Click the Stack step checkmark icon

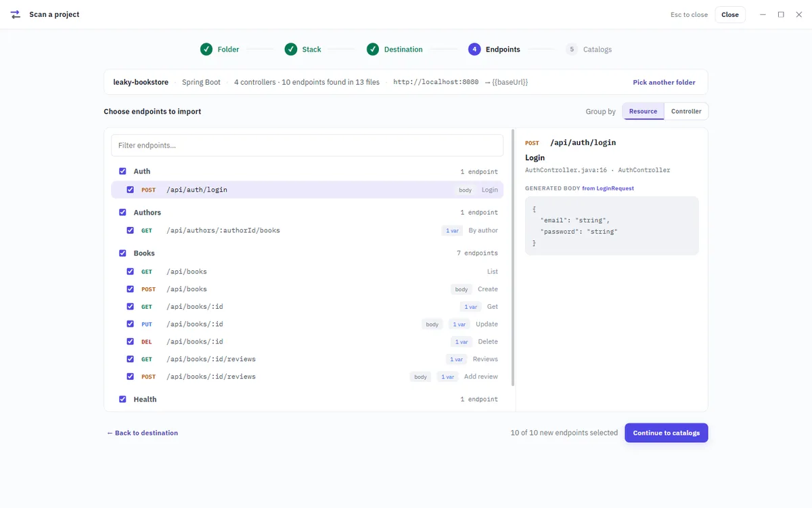(x=291, y=49)
